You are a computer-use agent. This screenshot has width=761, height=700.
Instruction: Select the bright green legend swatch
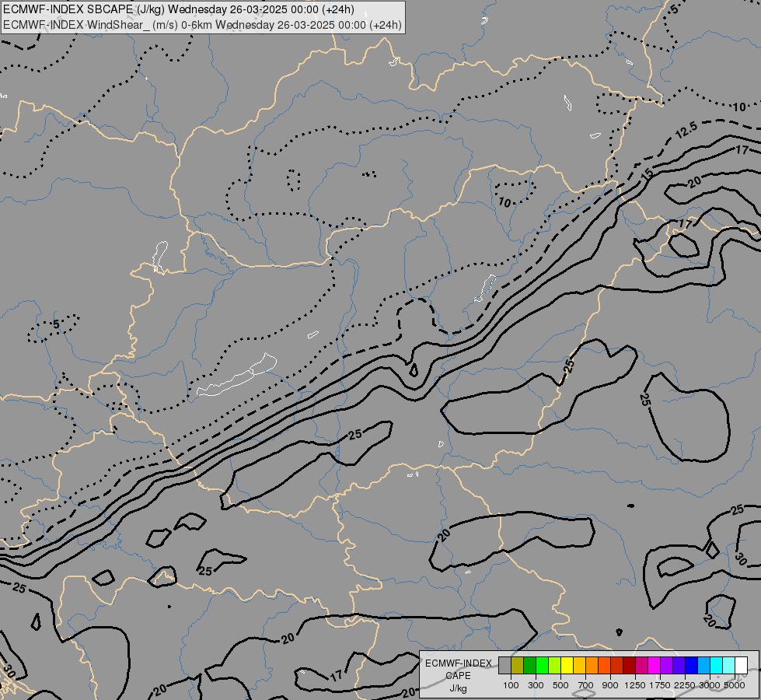point(542,665)
